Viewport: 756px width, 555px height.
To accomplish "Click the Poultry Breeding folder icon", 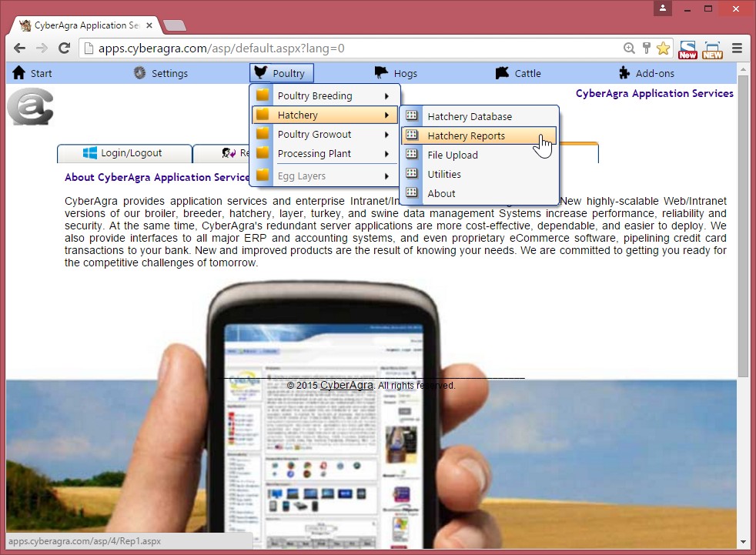I will click(263, 95).
